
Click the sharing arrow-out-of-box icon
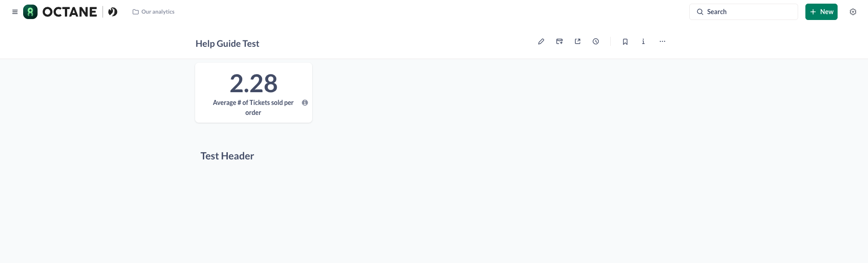tap(578, 41)
